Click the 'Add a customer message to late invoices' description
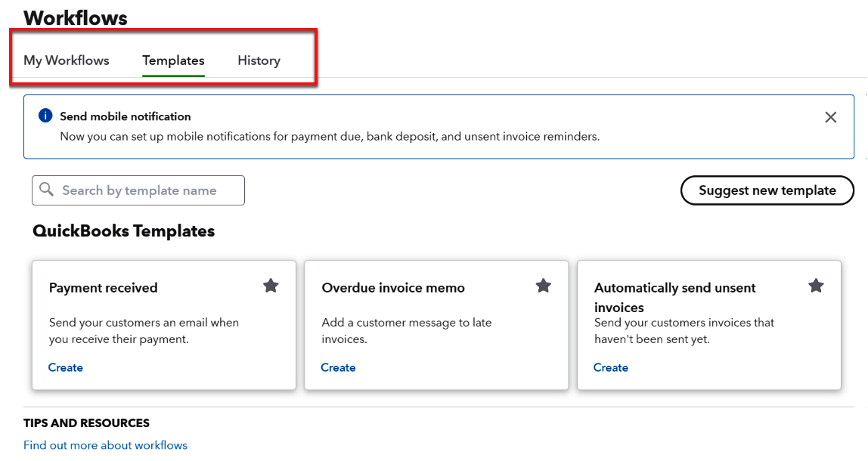The height and width of the screenshot is (461, 868). coord(406,330)
